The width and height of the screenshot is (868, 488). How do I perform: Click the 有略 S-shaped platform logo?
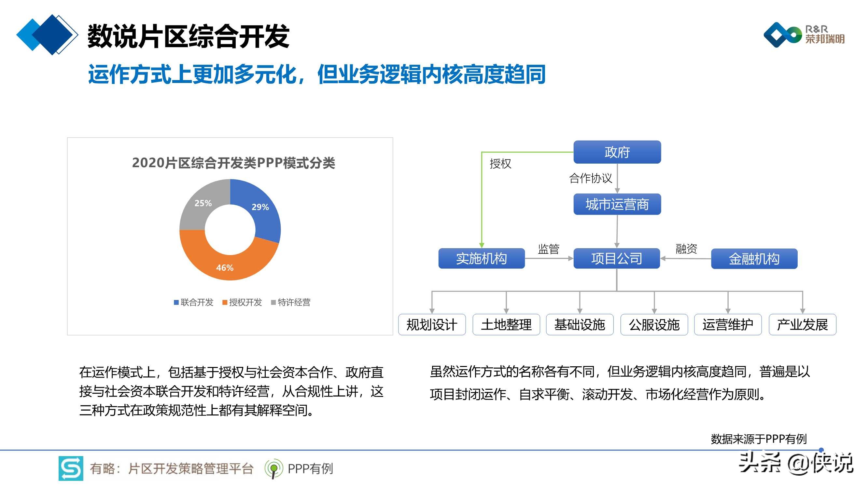point(71,468)
